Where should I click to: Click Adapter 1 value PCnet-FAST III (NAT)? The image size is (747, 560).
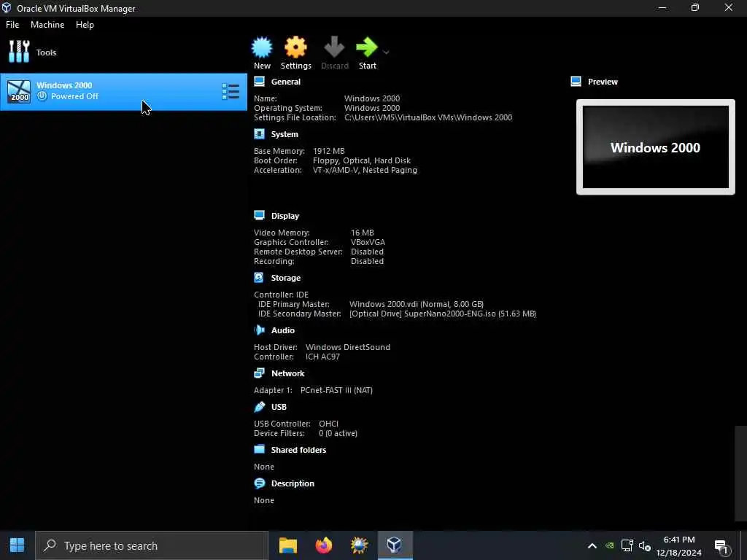click(x=336, y=390)
